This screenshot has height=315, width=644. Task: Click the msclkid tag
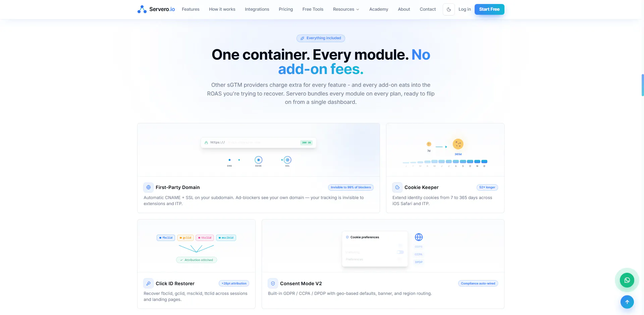(226, 238)
